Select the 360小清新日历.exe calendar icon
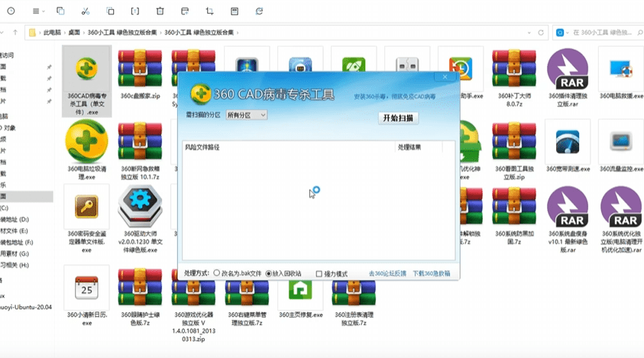 [x=86, y=288]
